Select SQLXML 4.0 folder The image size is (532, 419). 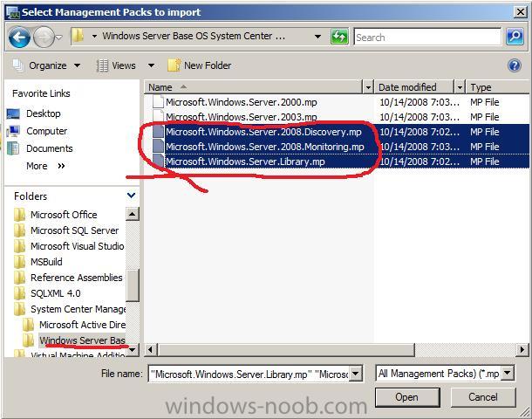point(56,293)
